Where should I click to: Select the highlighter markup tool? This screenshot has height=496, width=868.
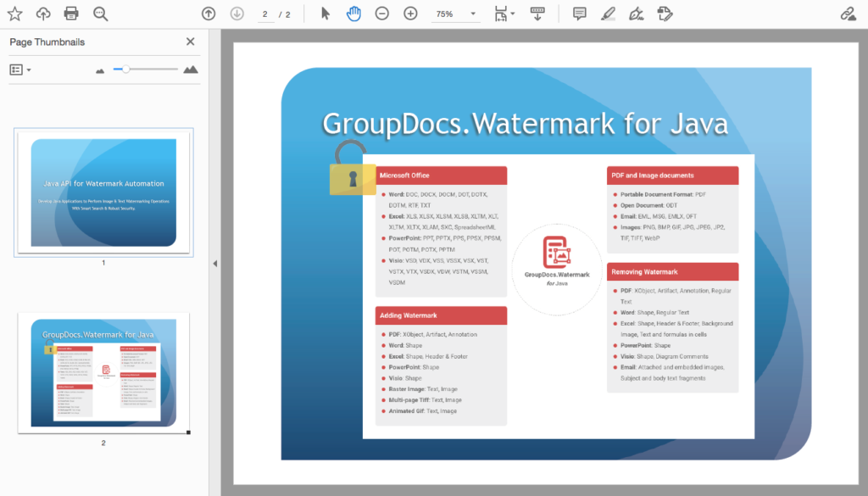coord(606,13)
